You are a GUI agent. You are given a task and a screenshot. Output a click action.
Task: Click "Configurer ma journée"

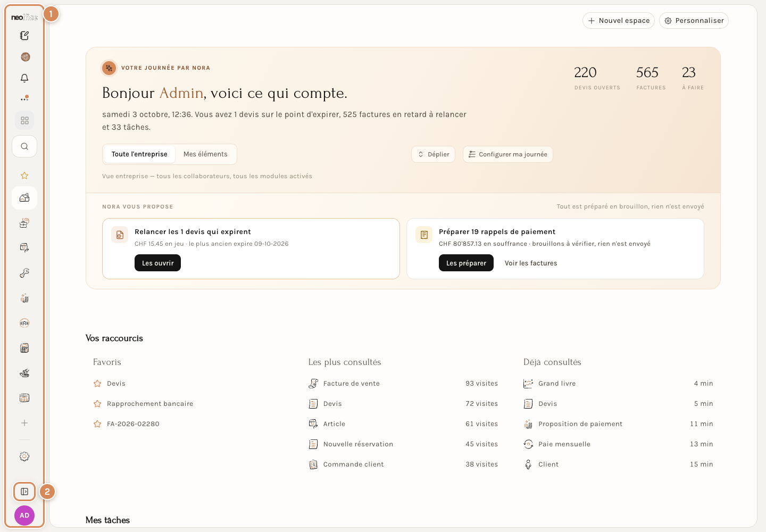tap(508, 154)
